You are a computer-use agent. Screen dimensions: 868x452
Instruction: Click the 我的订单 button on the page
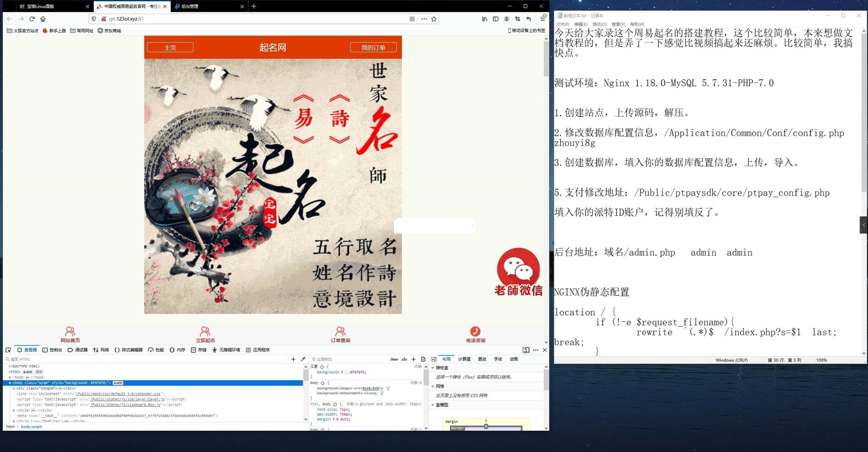[373, 47]
